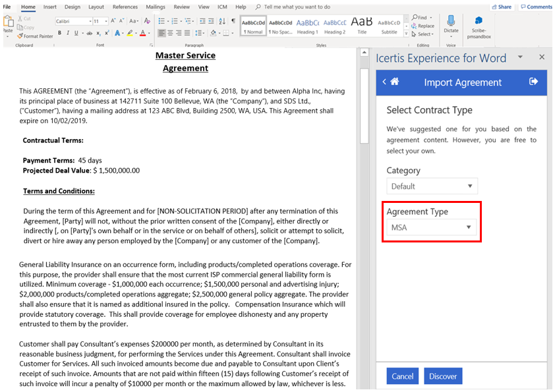
Task: Click the Bold formatting icon
Action: [59, 33]
